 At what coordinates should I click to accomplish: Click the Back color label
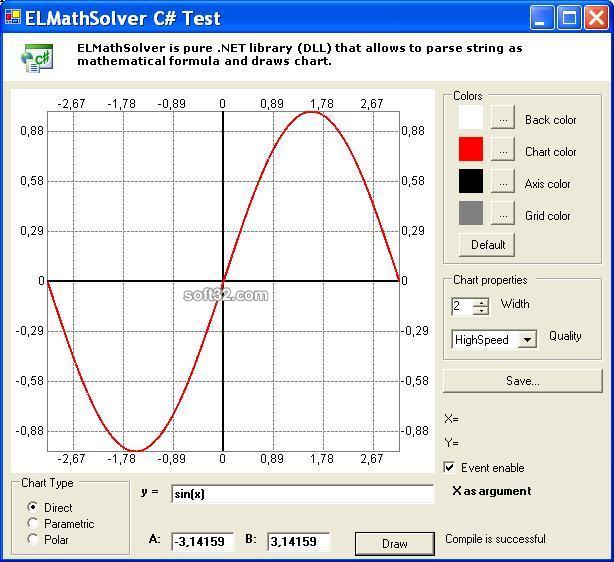pyautogui.click(x=551, y=120)
